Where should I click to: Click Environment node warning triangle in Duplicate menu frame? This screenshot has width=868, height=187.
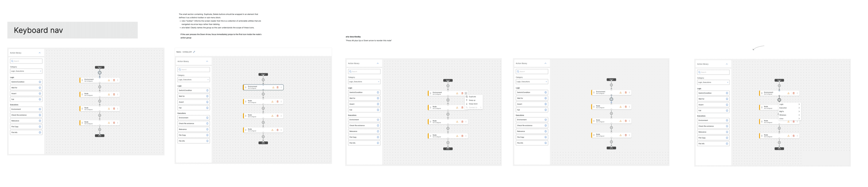457,93
